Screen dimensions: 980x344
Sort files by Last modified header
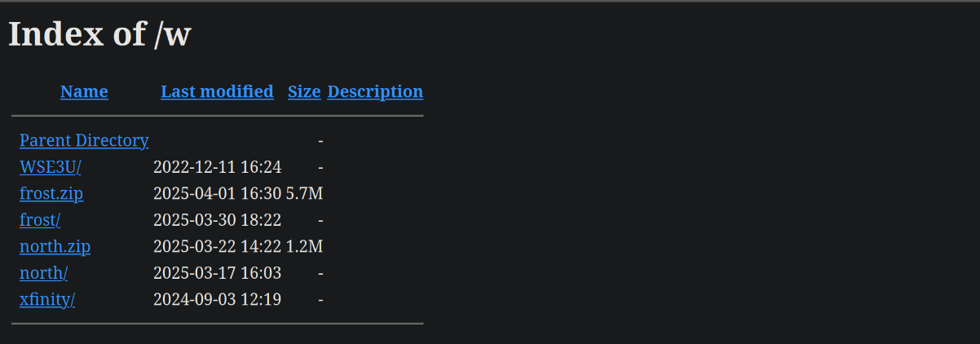pyautogui.click(x=217, y=92)
